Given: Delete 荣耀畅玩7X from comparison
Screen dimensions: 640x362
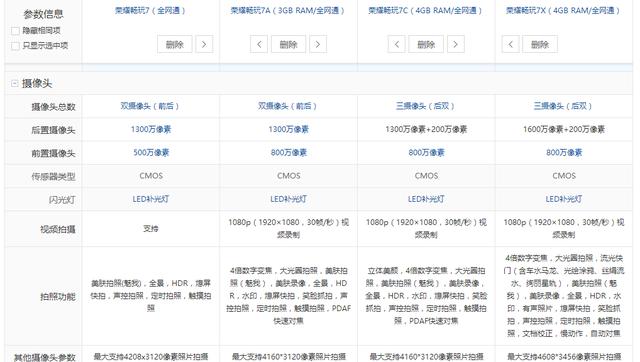Looking at the screenshot, I should 540,44.
